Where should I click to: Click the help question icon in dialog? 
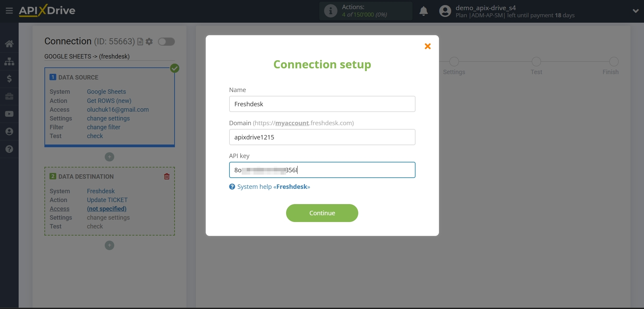point(232,187)
